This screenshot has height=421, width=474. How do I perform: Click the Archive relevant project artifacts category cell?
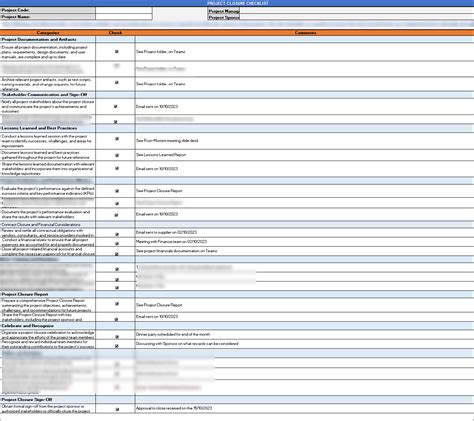[48, 84]
